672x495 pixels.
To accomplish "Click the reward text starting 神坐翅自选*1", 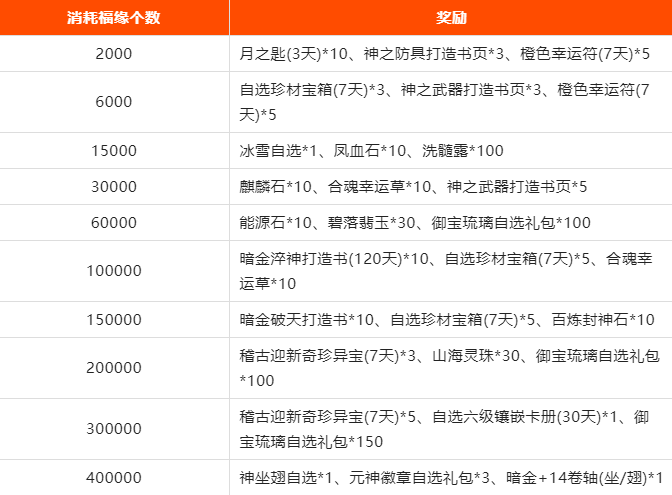I will tap(451, 477).
